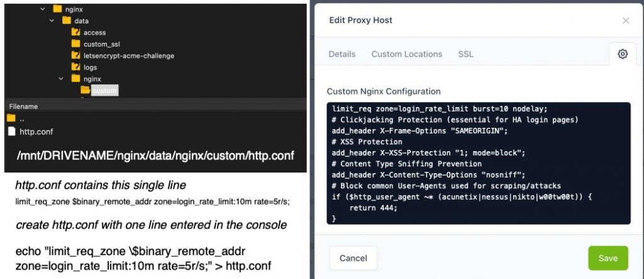Image resolution: width=644 pixels, height=279 pixels.
Task: Collapse the top-level nginx folder
Action: (43, 9)
